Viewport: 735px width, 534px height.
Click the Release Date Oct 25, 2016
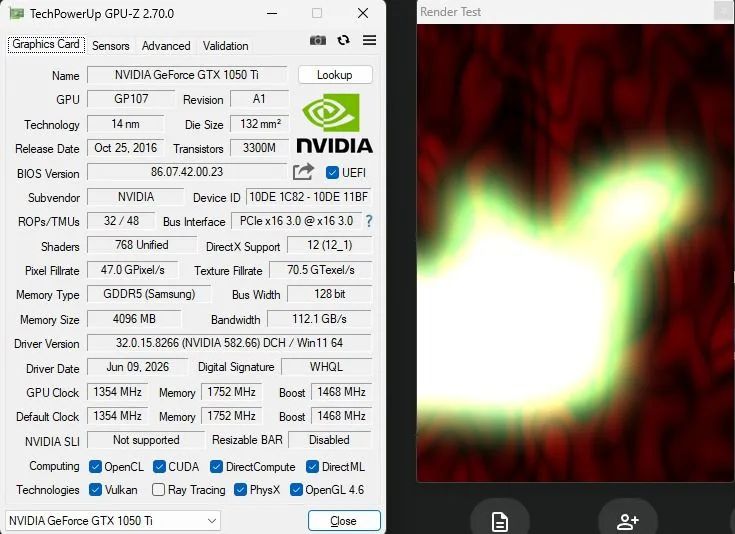pyautogui.click(x=126, y=148)
